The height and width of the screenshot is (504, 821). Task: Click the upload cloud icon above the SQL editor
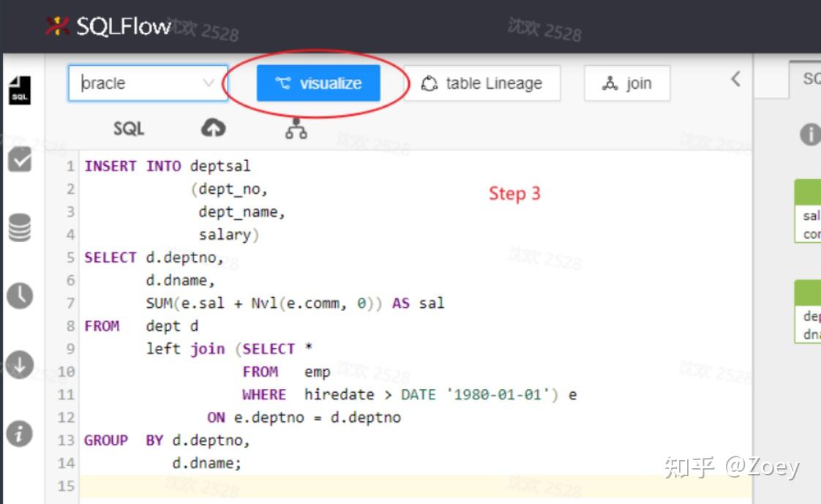[x=214, y=127]
